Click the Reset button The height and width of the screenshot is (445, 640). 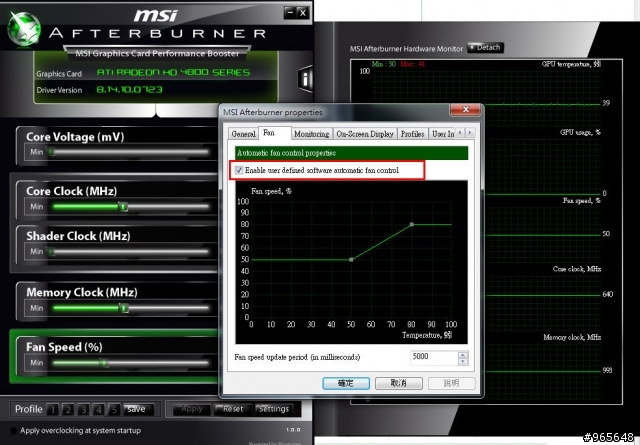233,409
